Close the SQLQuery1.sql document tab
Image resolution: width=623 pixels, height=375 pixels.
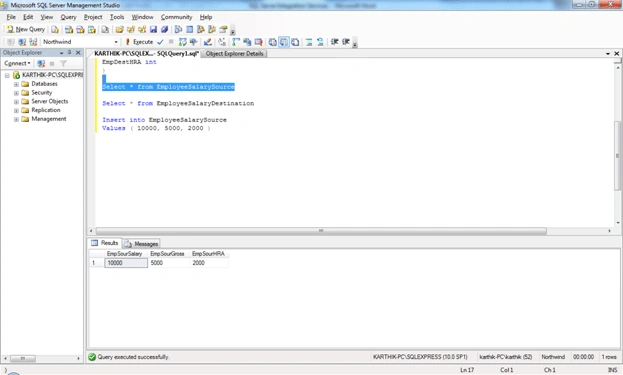617,54
